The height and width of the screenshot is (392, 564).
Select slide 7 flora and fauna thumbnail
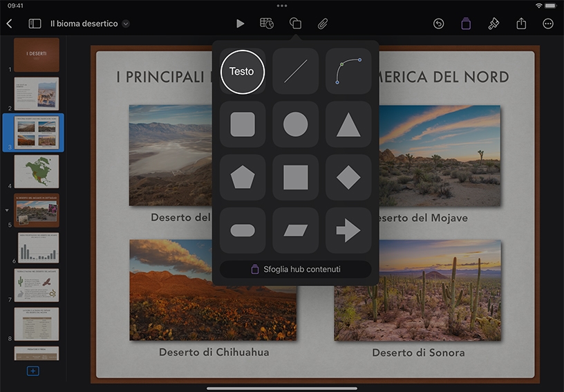click(37, 286)
